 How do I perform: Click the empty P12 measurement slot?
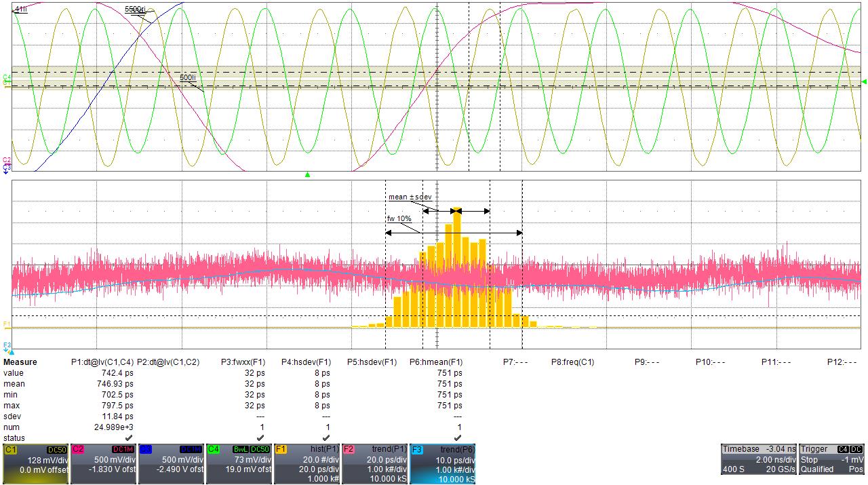(842, 362)
